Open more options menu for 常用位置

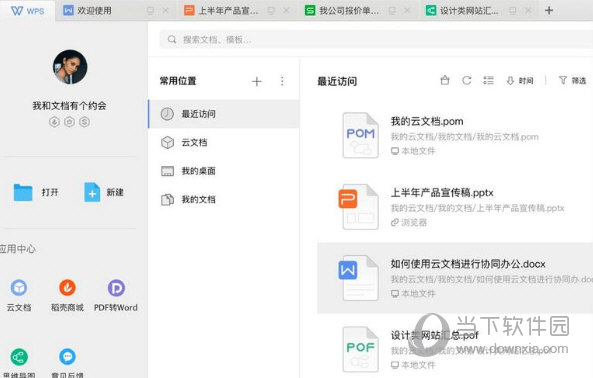282,81
